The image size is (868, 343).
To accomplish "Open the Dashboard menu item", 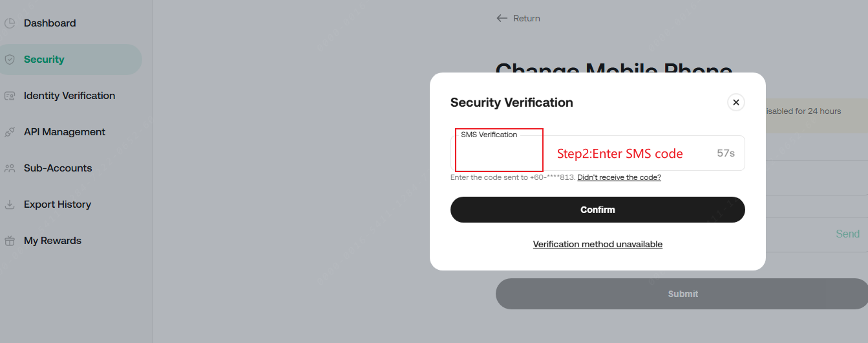I will 50,23.
